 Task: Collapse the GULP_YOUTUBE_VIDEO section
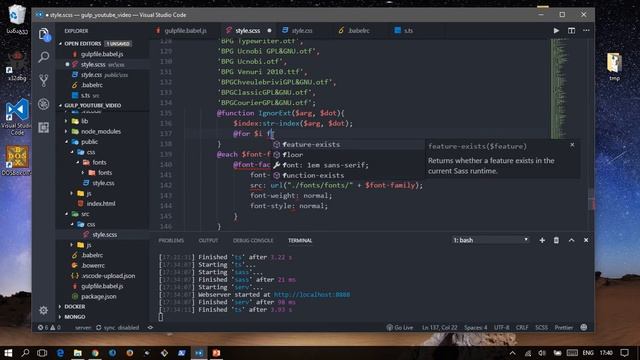pyautogui.click(x=102, y=105)
